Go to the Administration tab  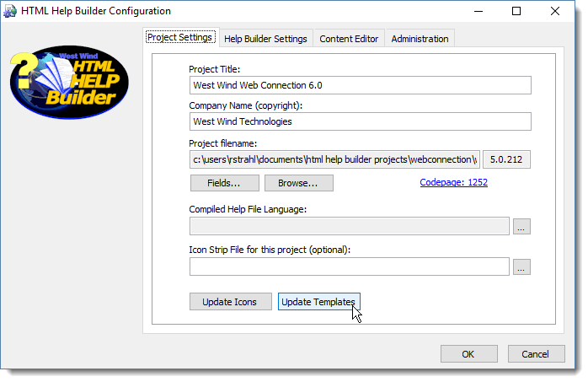point(420,39)
